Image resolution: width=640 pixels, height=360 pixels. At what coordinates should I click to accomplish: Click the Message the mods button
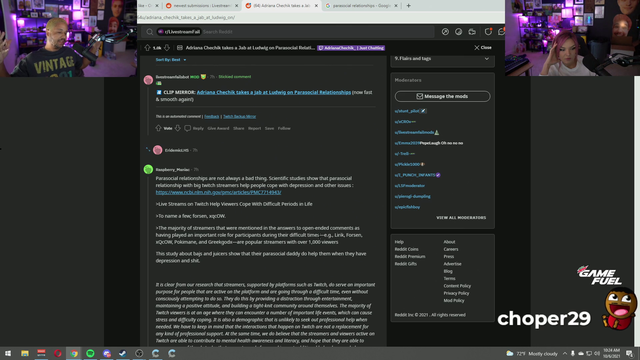pos(442,96)
